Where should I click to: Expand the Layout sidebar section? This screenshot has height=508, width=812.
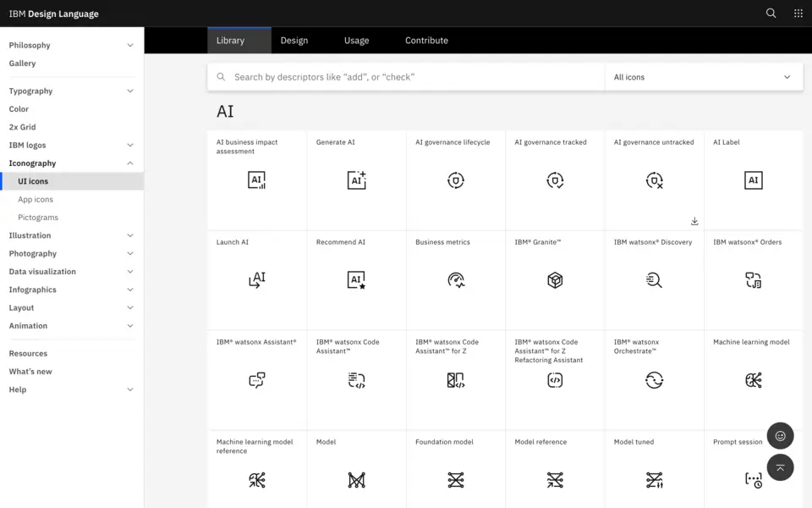click(x=71, y=307)
